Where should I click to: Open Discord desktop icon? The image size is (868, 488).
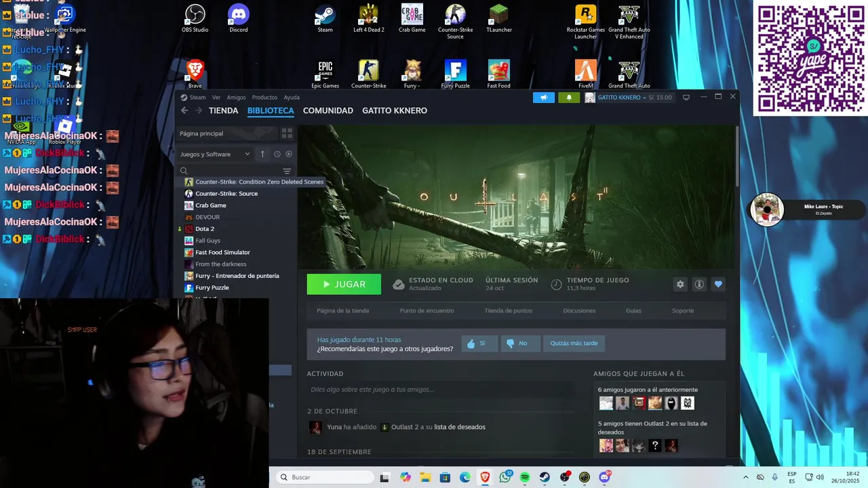[239, 19]
